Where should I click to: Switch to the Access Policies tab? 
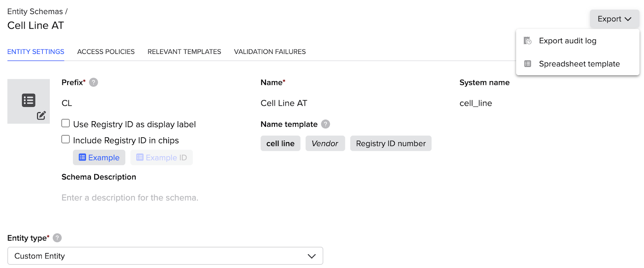[x=106, y=52]
